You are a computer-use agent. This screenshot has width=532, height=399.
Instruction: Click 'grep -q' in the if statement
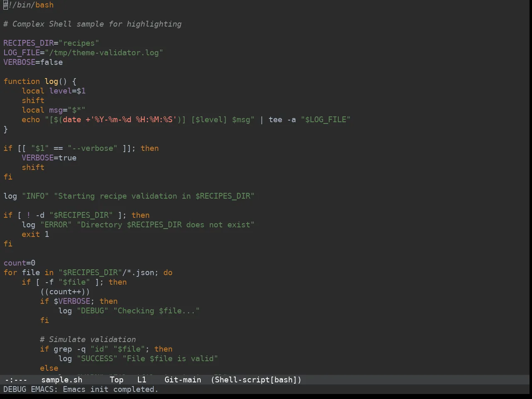click(x=70, y=349)
